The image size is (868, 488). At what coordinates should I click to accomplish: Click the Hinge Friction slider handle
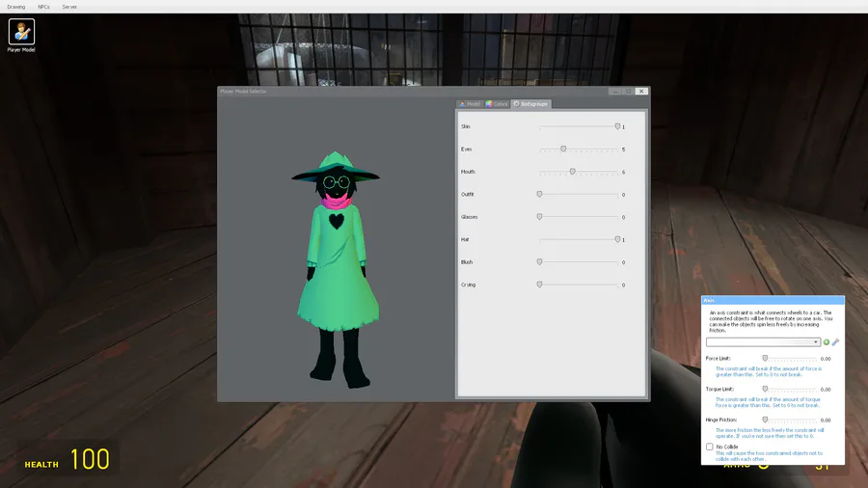pyautogui.click(x=765, y=420)
